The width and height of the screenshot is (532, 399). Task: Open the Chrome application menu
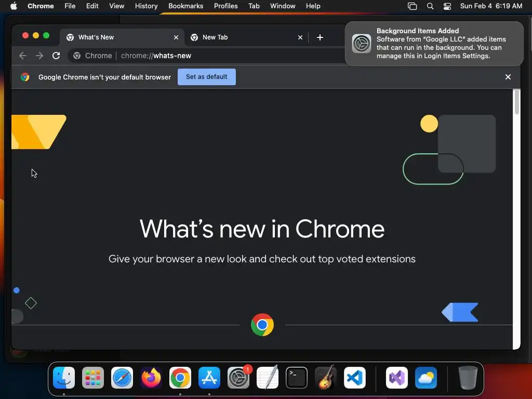click(41, 6)
